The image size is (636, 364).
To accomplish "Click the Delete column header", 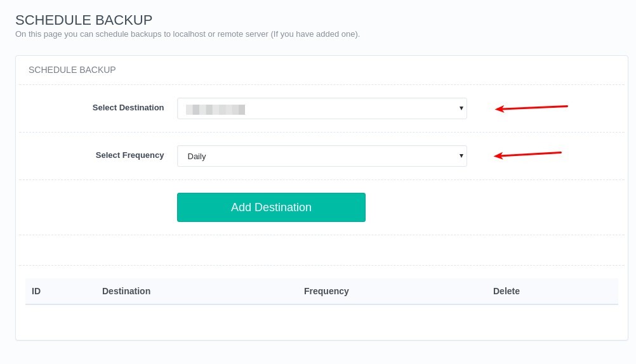I will click(x=507, y=291).
